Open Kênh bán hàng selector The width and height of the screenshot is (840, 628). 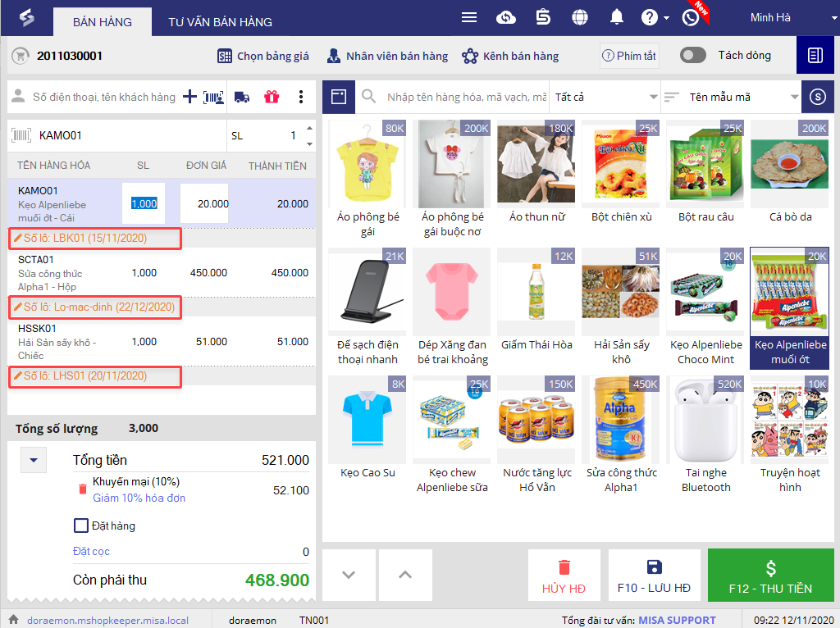tap(510, 56)
